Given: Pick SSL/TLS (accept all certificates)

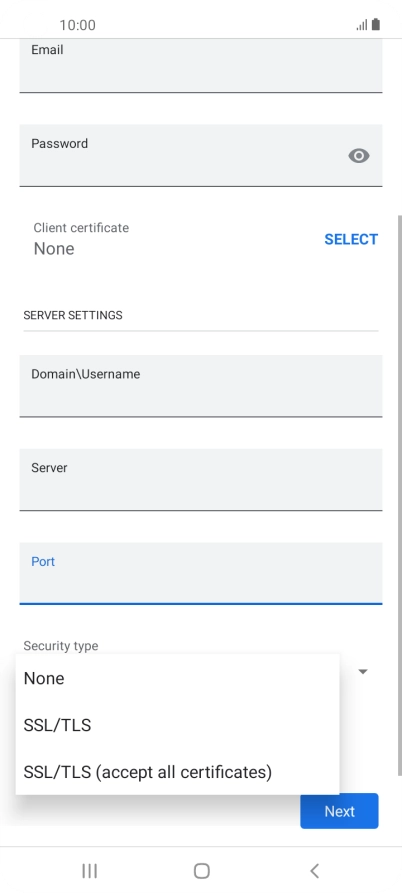Looking at the screenshot, I should coord(177,772).
